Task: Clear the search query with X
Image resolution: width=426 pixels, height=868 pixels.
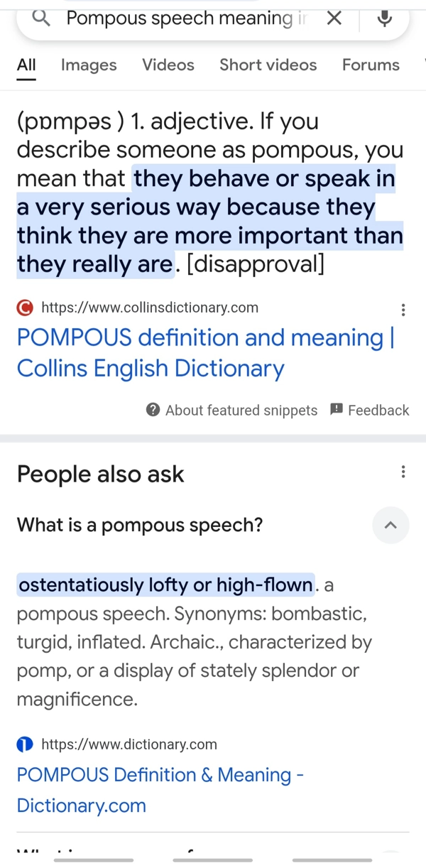Action: point(334,19)
